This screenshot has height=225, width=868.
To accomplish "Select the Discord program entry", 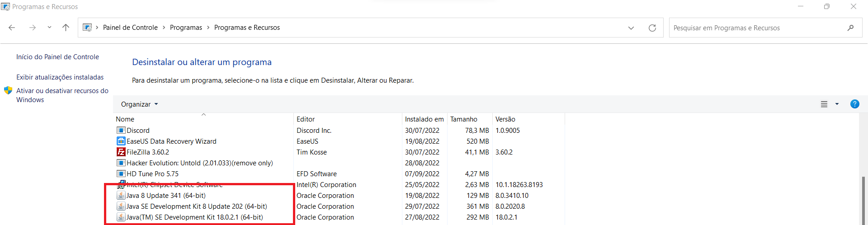I will click(138, 131).
